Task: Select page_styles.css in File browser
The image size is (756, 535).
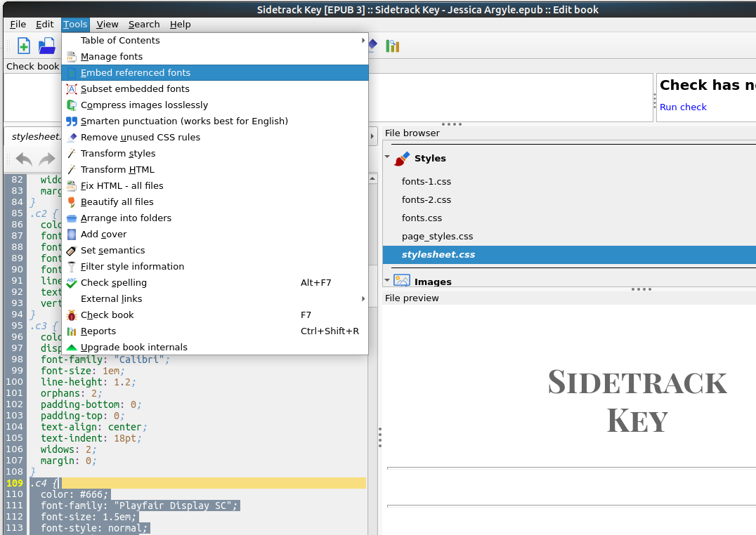Action: click(437, 237)
